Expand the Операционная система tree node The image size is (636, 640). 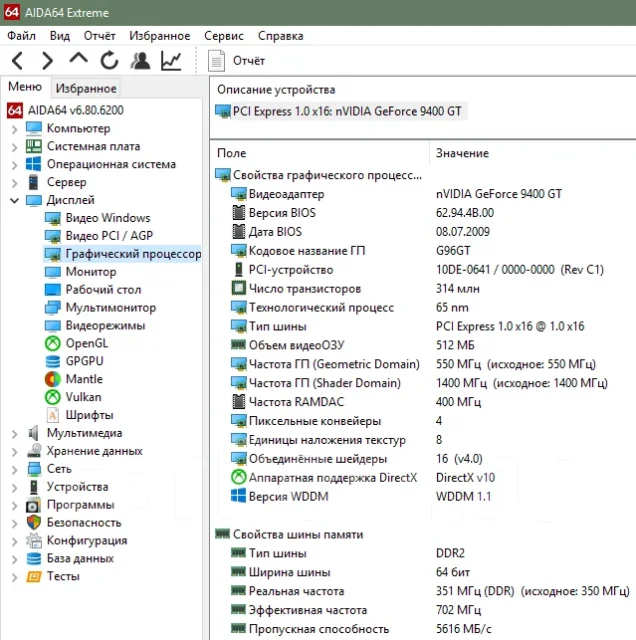pyautogui.click(x=15, y=165)
